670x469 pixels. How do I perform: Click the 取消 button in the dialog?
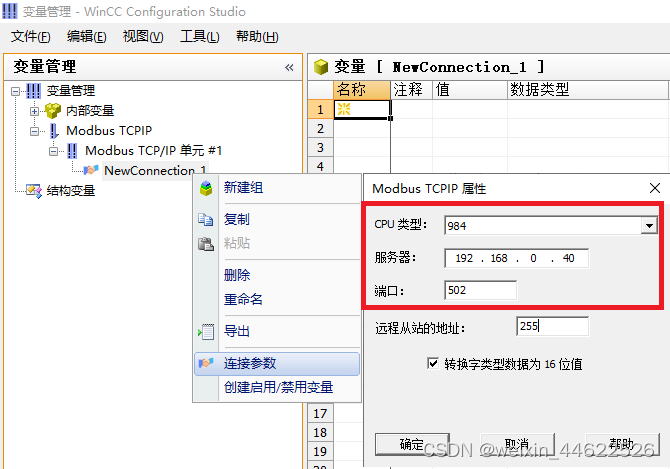coord(517,444)
